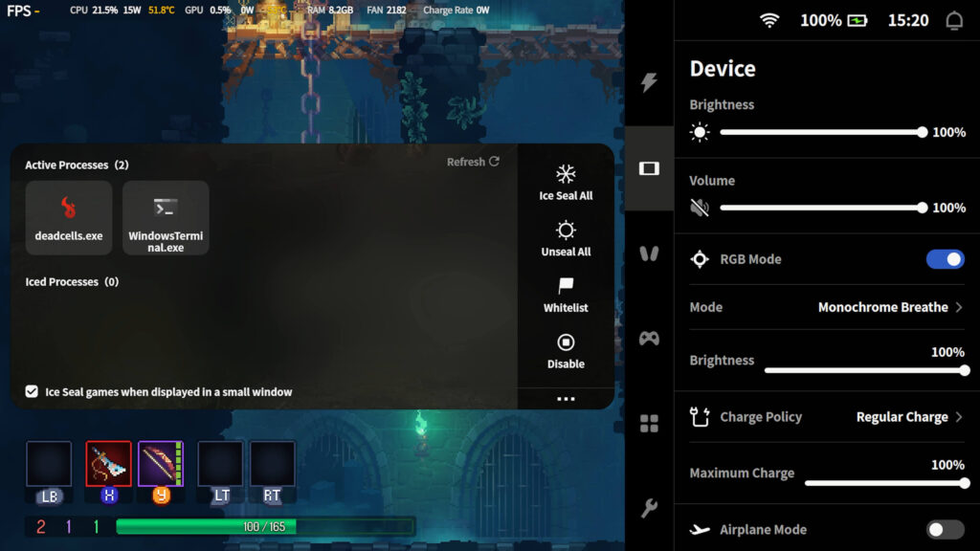Click the Airplane Mode plane icon

[700, 530]
